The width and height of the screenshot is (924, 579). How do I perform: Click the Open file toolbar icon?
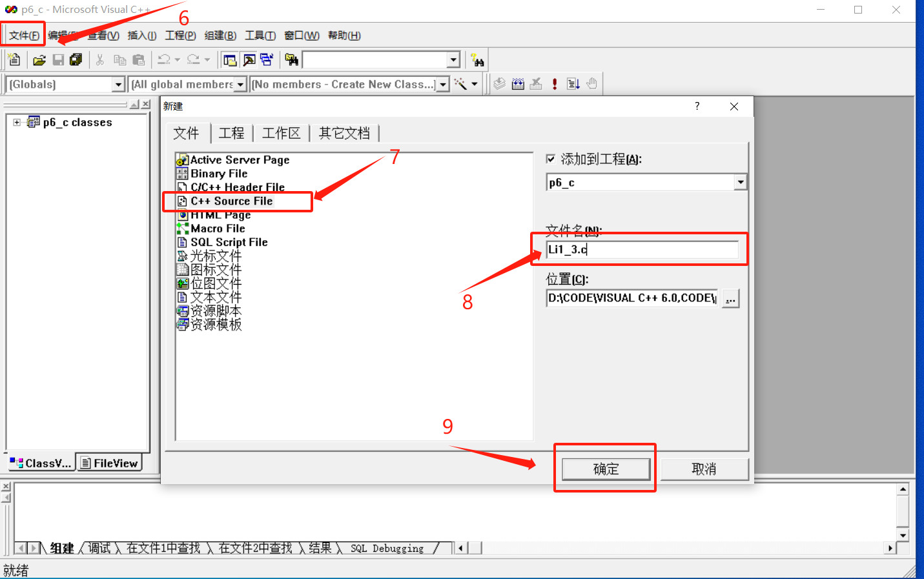[39, 60]
